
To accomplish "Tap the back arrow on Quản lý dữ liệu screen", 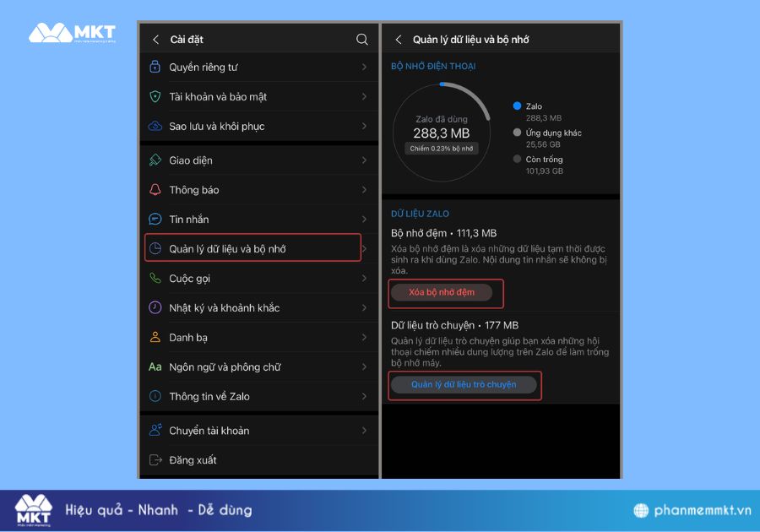I will click(398, 39).
